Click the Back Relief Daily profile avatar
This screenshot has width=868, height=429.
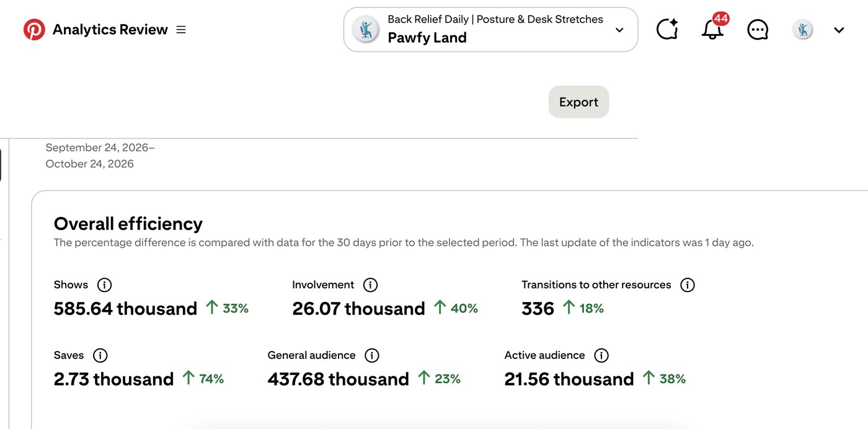(366, 30)
